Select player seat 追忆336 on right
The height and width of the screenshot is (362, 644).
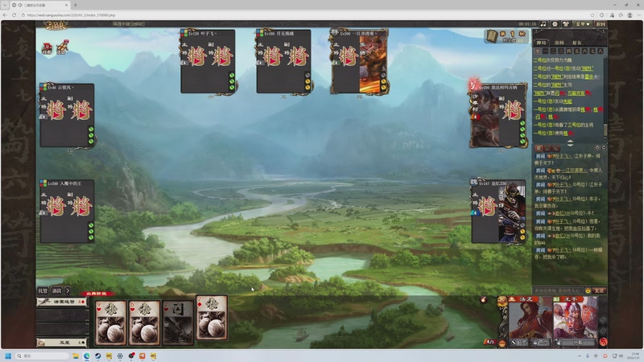[x=498, y=212]
